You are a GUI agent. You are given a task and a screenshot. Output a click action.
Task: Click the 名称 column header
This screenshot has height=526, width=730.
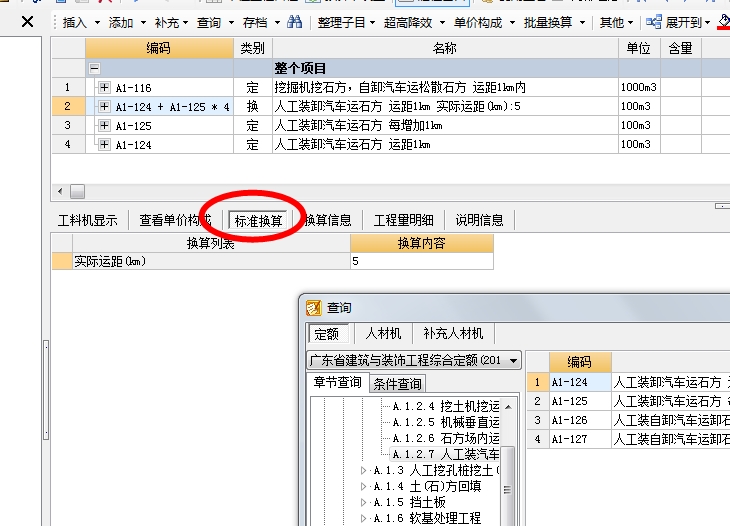pos(445,48)
